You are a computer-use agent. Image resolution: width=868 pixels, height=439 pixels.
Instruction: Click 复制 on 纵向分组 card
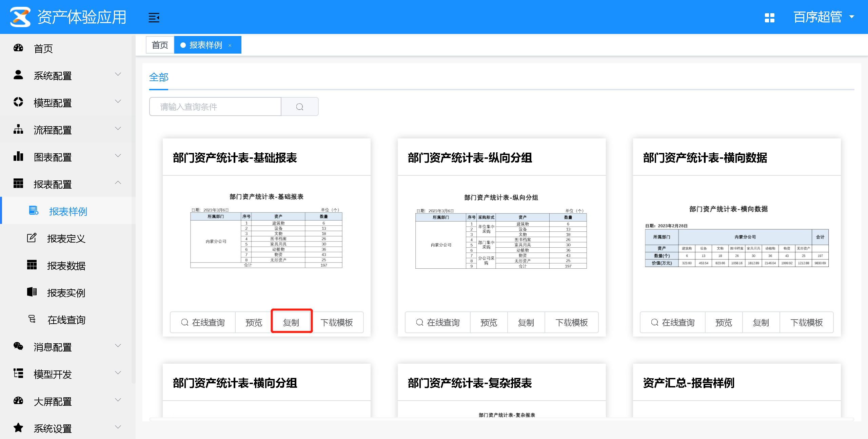point(526,322)
